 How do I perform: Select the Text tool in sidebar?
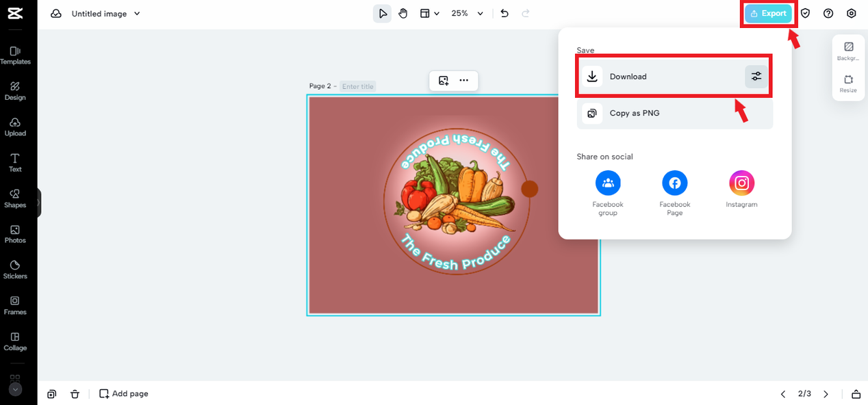coord(15,163)
